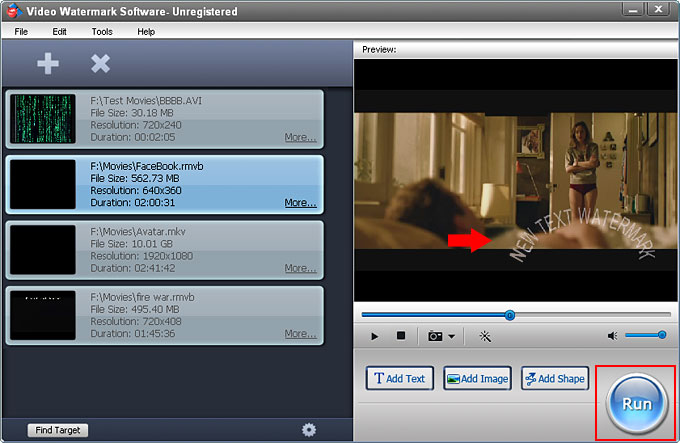The height and width of the screenshot is (444, 680).
Task: Take a snapshot with the camera icon
Action: [435, 336]
